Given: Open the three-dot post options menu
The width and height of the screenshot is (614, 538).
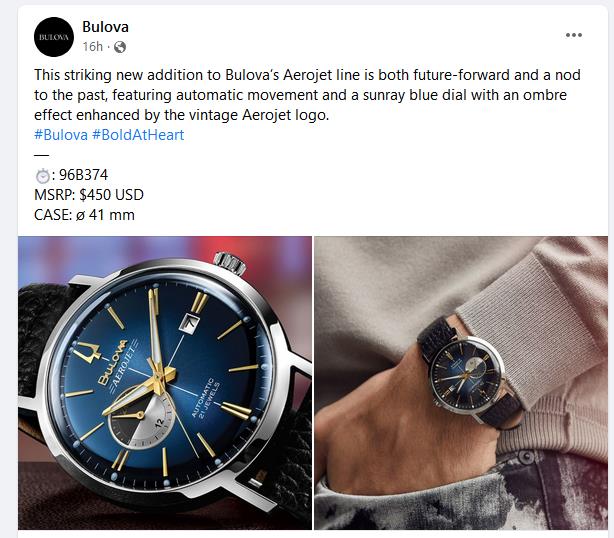Looking at the screenshot, I should tap(574, 35).
